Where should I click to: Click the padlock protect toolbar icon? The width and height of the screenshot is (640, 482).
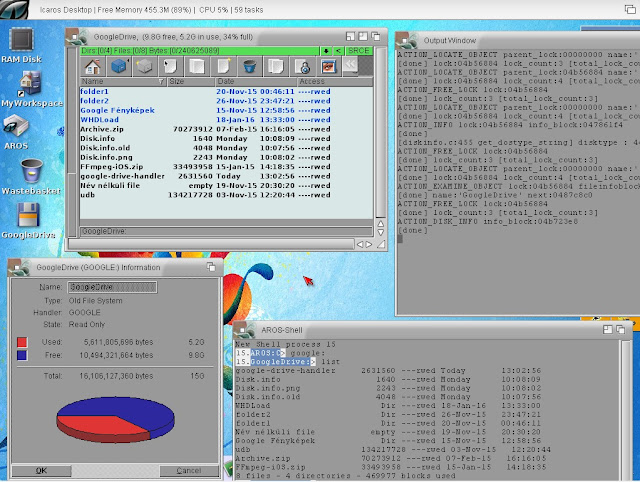[x=303, y=66]
